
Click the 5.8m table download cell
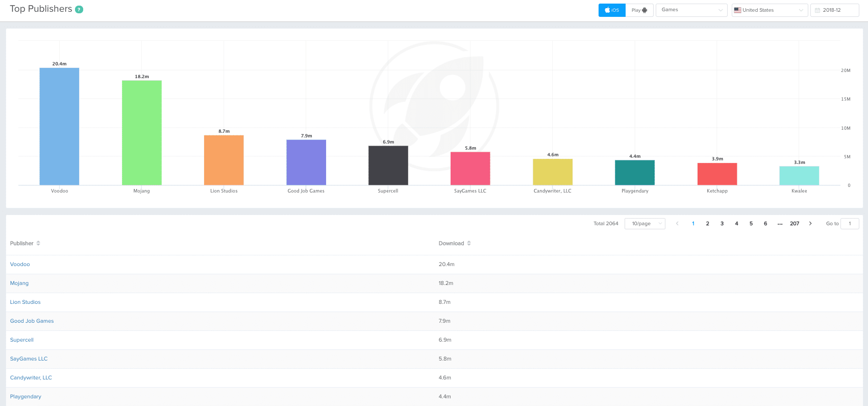(x=445, y=359)
